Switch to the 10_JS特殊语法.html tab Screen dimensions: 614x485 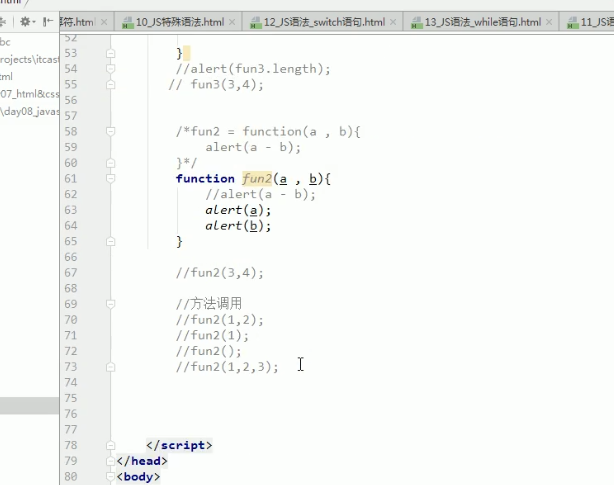point(179,22)
